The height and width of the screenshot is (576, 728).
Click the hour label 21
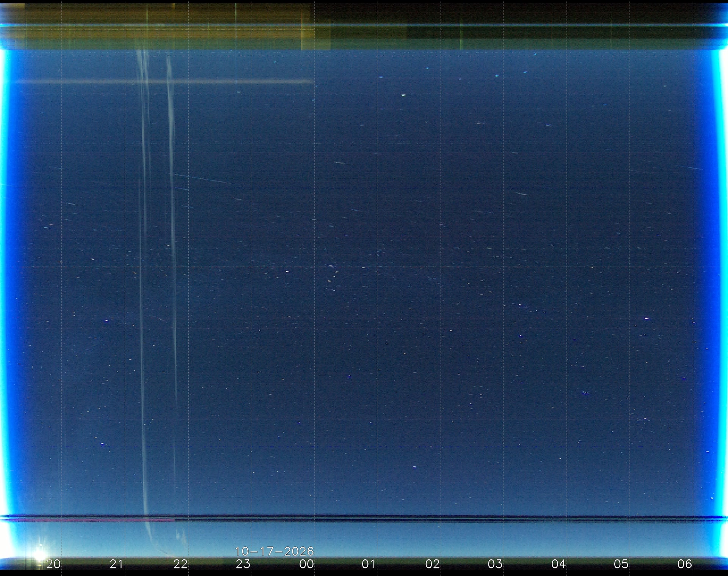coord(116,564)
